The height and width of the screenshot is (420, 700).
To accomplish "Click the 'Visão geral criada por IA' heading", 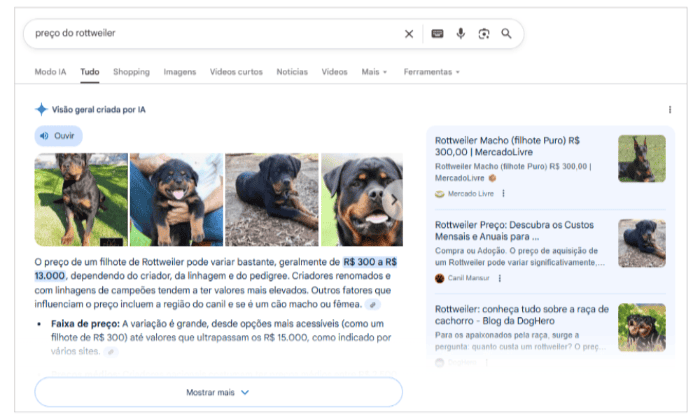I will point(99,110).
